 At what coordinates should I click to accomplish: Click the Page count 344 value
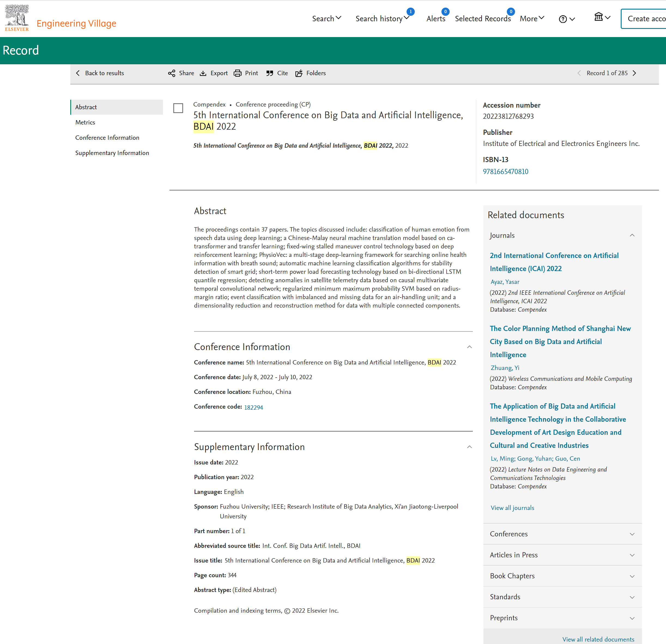tap(232, 575)
